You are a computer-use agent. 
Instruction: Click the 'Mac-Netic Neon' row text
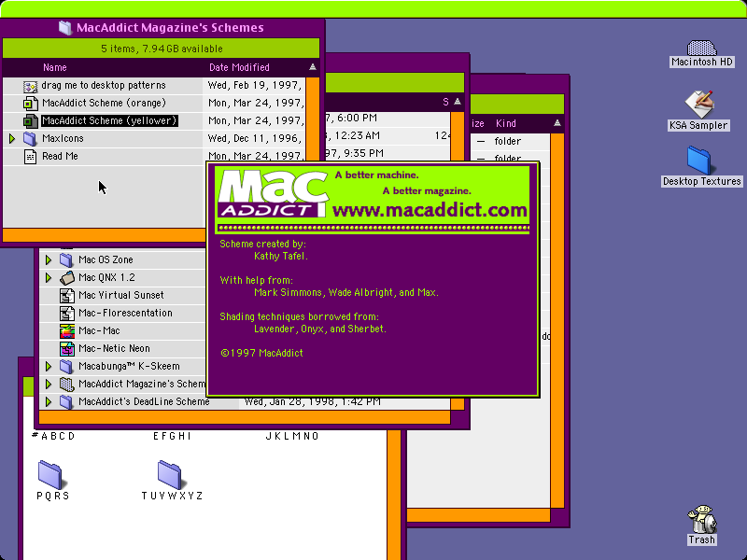[114, 348]
